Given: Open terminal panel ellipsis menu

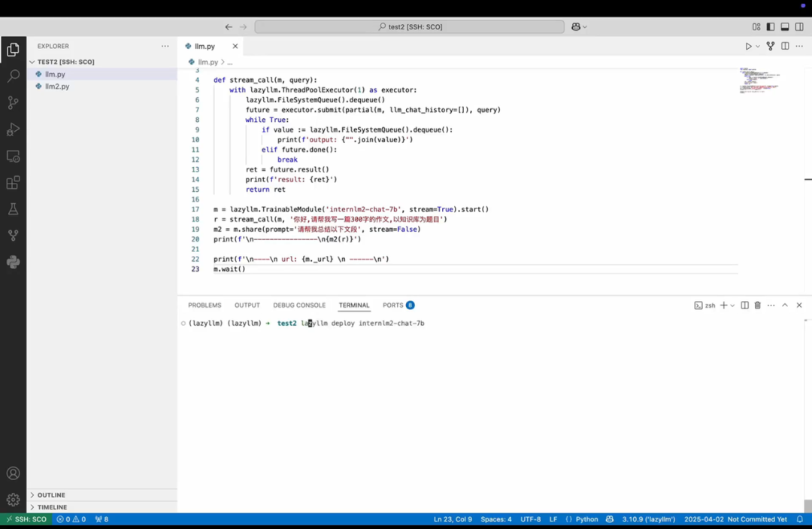Looking at the screenshot, I should (x=771, y=306).
